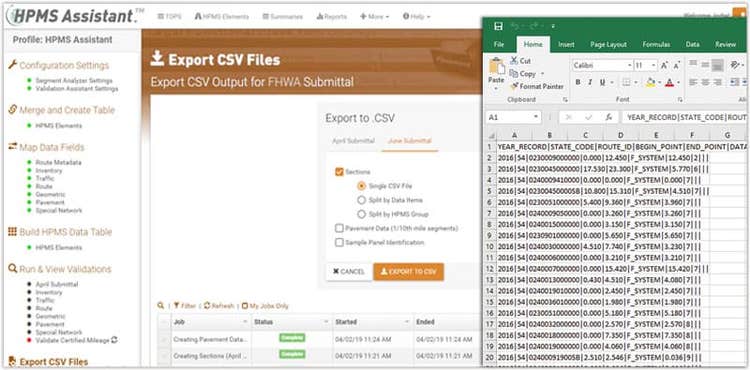Image resolution: width=750 pixels, height=370 pixels.
Task: Open the Job column filter arrow
Action: click(x=245, y=322)
